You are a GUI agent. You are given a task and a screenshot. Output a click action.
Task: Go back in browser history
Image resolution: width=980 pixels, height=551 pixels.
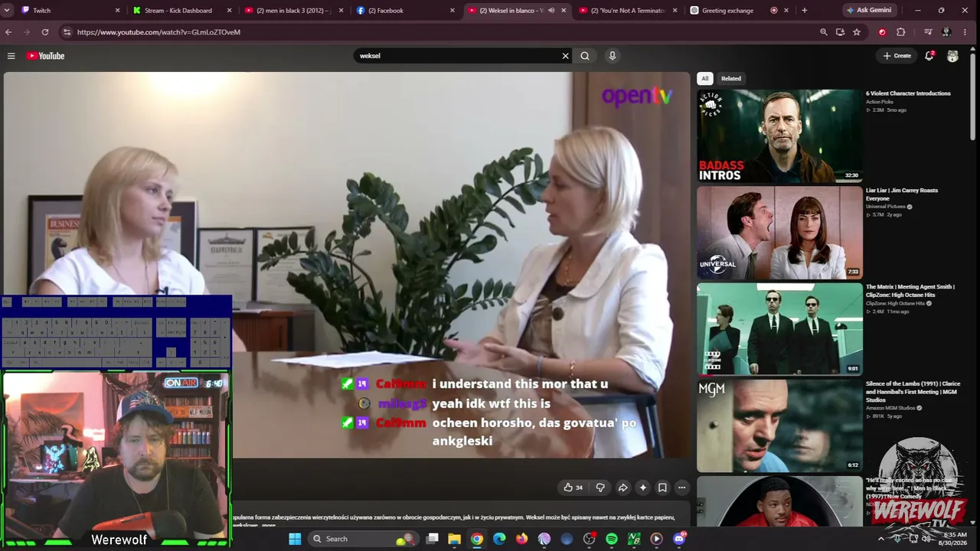click(x=8, y=32)
